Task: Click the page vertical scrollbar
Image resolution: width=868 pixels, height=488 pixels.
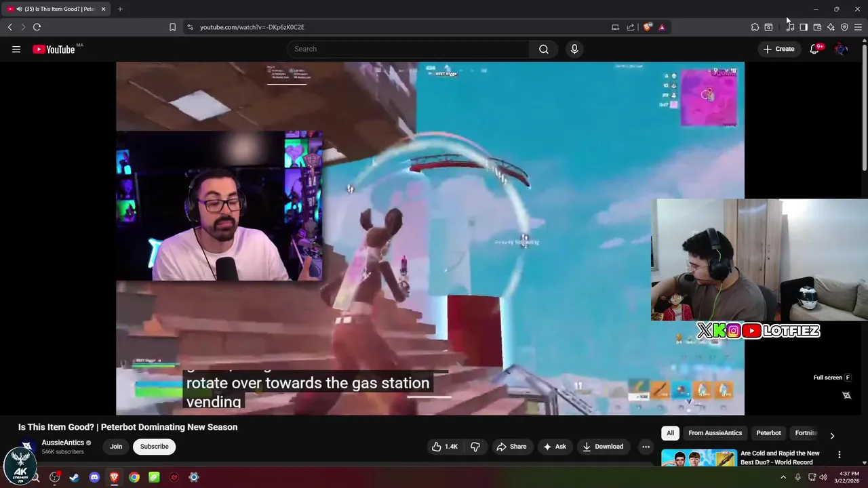Action: click(864, 108)
